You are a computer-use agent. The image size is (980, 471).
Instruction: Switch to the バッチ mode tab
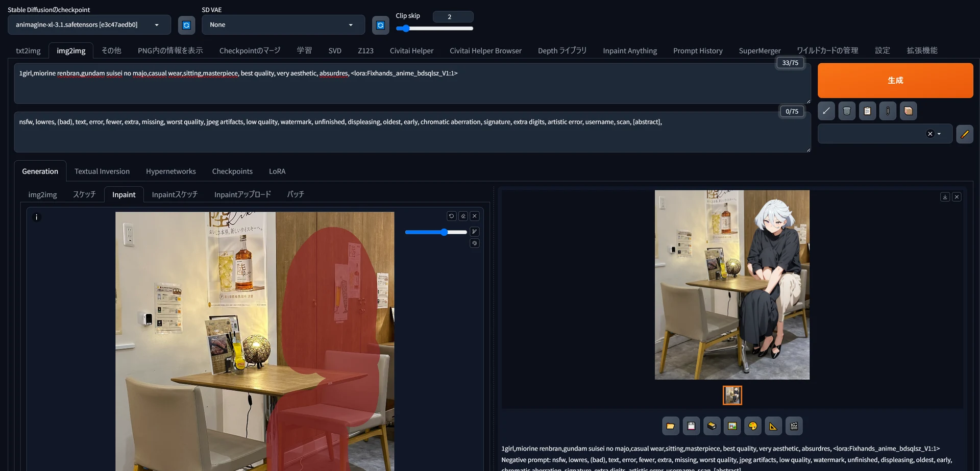tap(296, 194)
